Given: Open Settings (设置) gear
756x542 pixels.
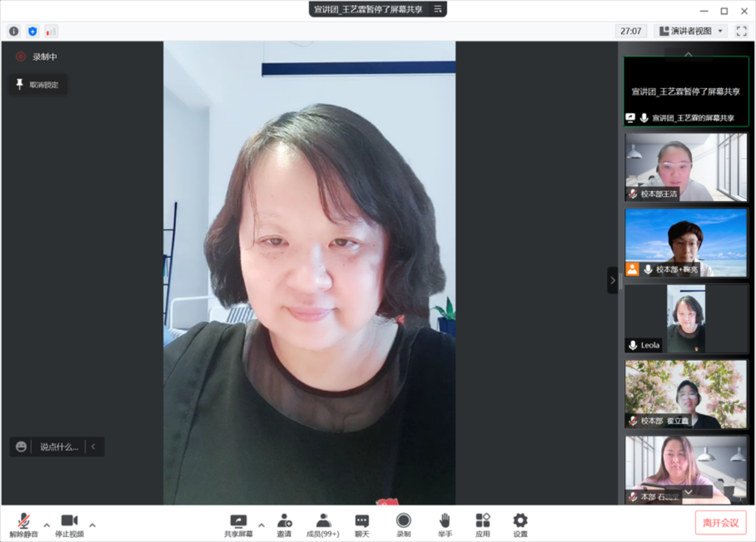Looking at the screenshot, I should tap(520, 524).
